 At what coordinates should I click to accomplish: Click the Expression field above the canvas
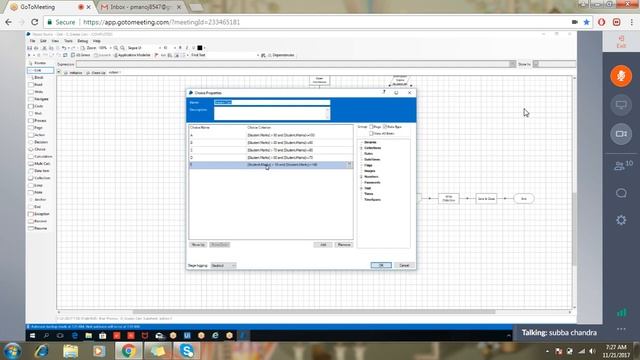click(x=296, y=64)
